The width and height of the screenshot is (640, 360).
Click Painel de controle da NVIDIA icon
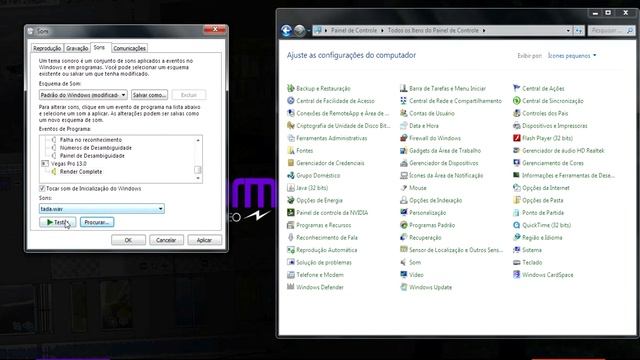coord(291,213)
